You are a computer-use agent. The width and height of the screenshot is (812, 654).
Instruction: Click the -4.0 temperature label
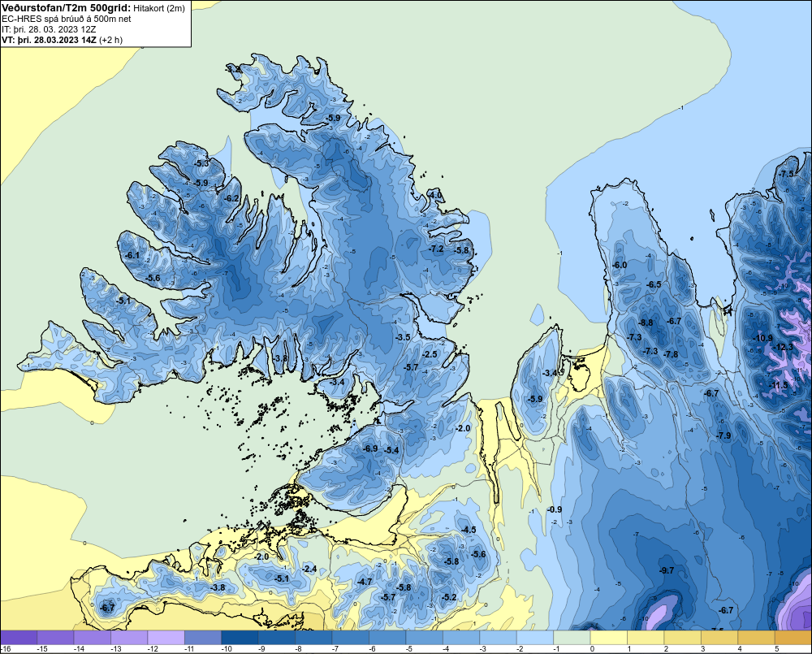[435, 195]
